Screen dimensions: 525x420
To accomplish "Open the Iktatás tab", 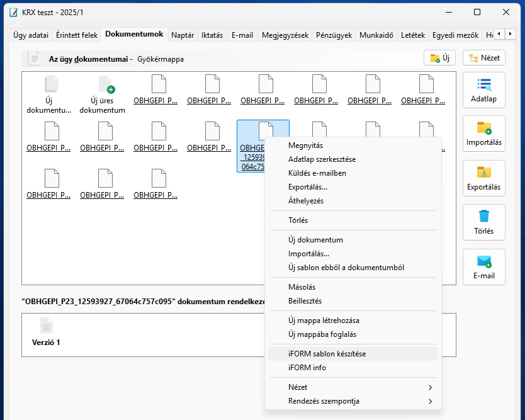I will point(212,35).
